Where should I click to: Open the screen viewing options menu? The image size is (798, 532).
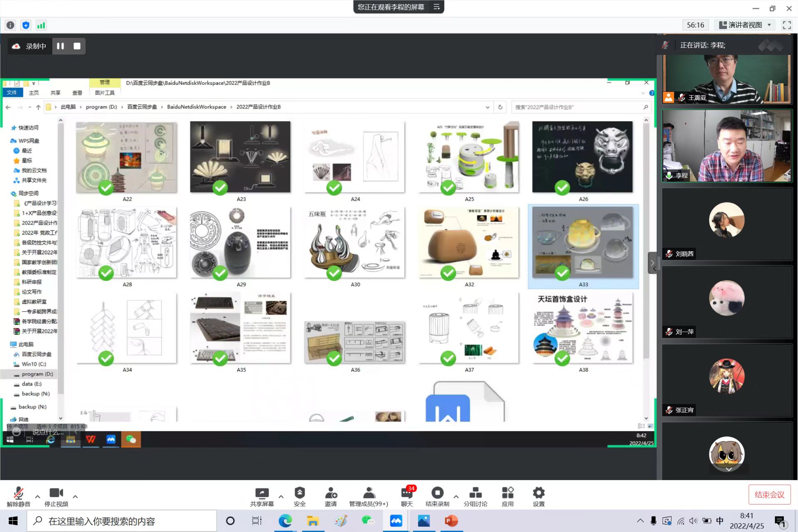coord(436,7)
